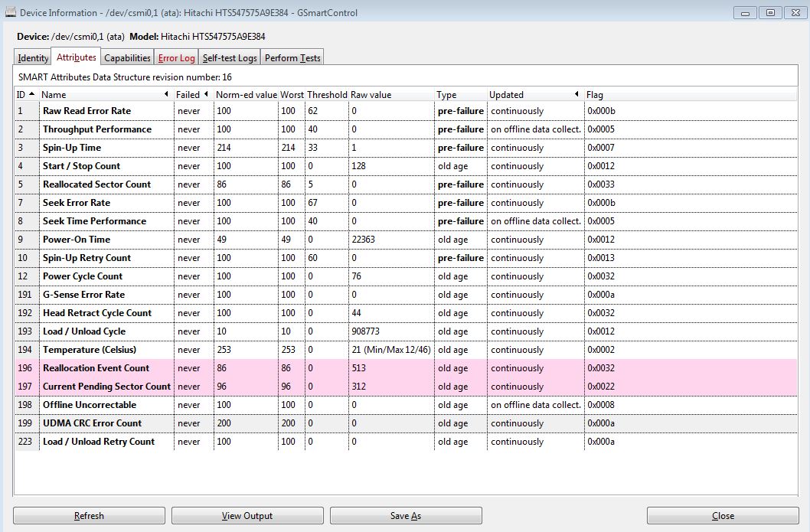Go to Self-test Logs tab
The width and height of the screenshot is (810, 532).
pyautogui.click(x=230, y=58)
